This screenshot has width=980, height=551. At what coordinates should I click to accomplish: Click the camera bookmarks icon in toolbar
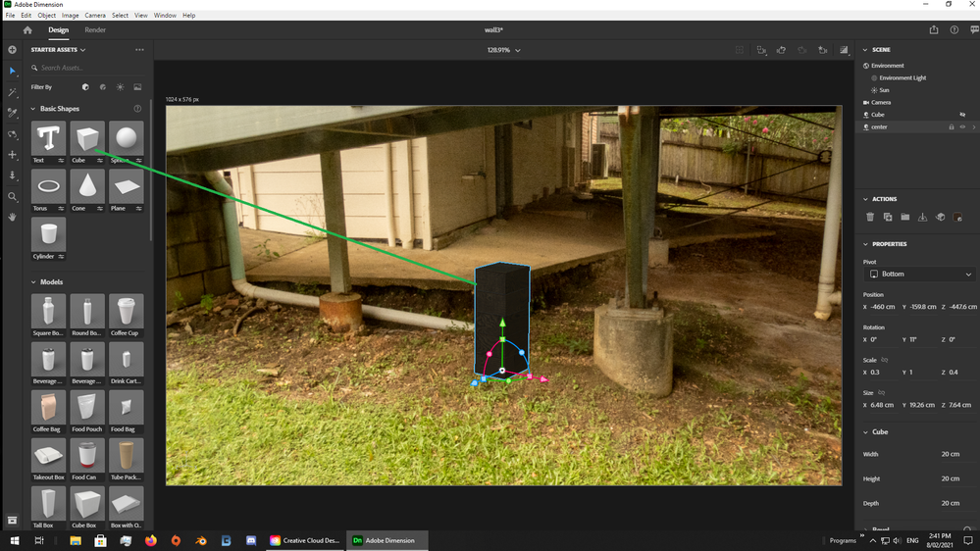pos(760,50)
